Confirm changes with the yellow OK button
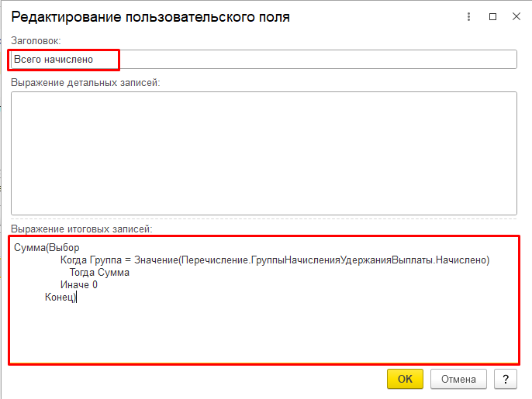This screenshot has height=399, width=532. (x=405, y=379)
